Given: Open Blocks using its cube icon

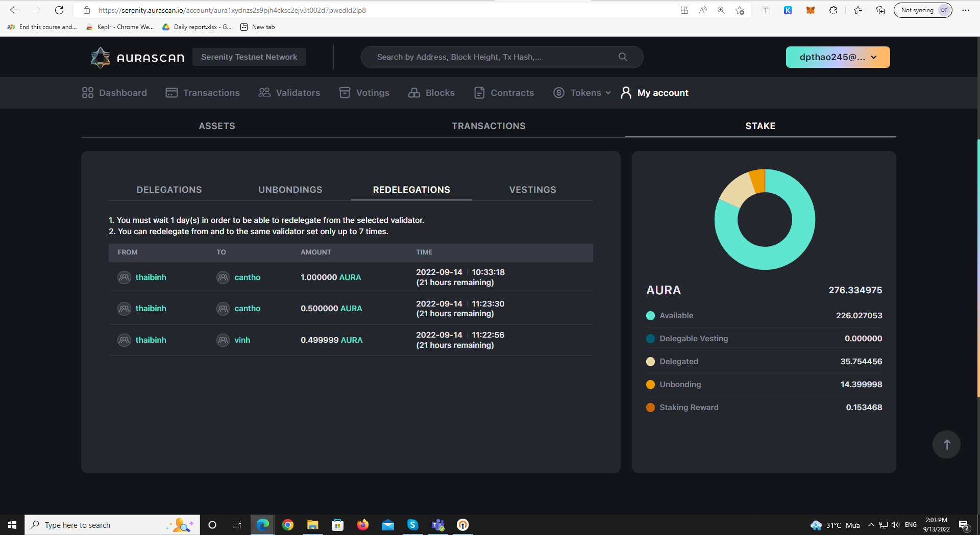Looking at the screenshot, I should point(413,92).
